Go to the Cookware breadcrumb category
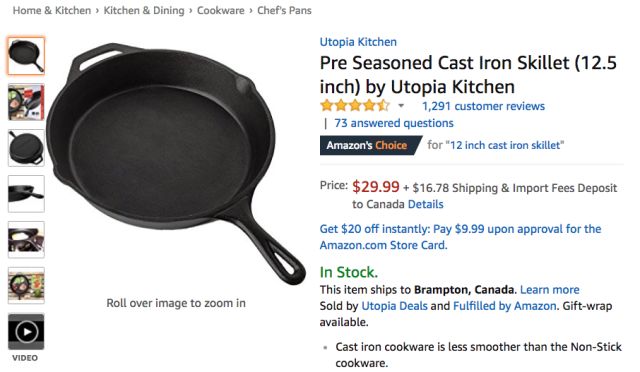The image size is (640, 372). [x=221, y=11]
